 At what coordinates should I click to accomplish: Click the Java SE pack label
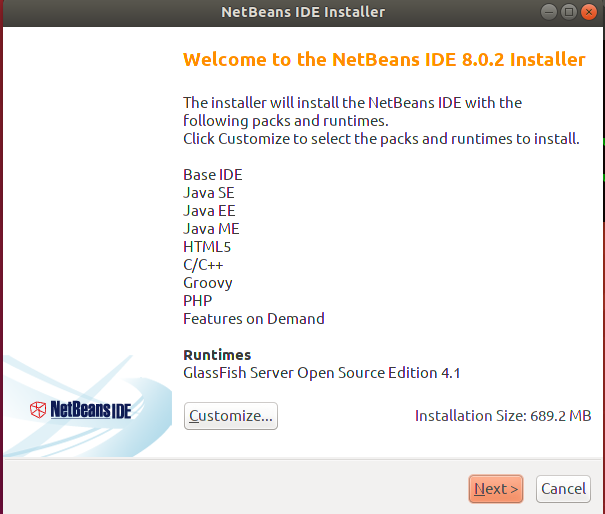[x=209, y=193]
